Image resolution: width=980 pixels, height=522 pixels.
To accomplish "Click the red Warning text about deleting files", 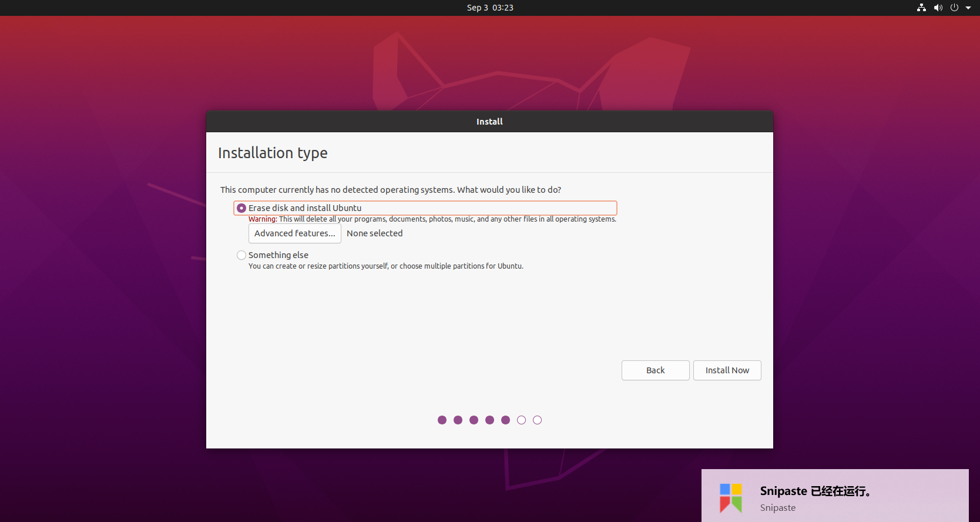I will click(432, 219).
